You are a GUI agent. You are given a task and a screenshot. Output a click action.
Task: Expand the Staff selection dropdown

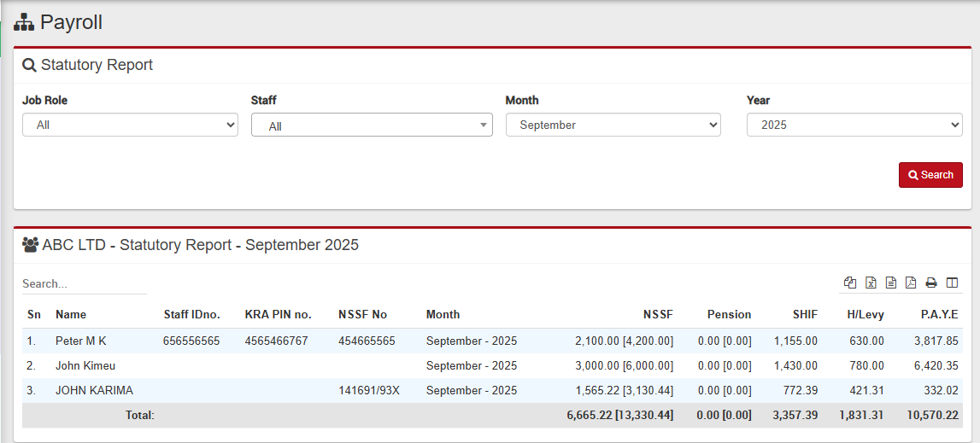tap(372, 125)
